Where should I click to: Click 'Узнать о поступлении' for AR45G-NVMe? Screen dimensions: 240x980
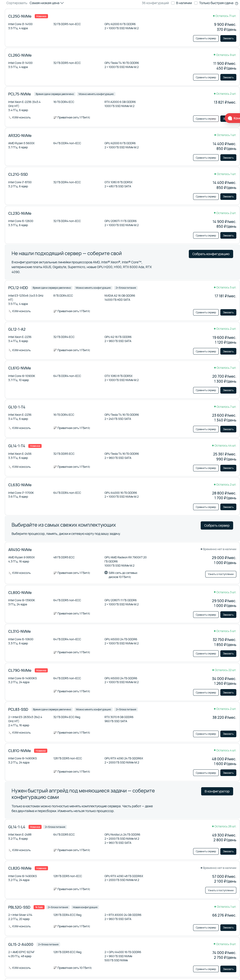click(x=221, y=574)
